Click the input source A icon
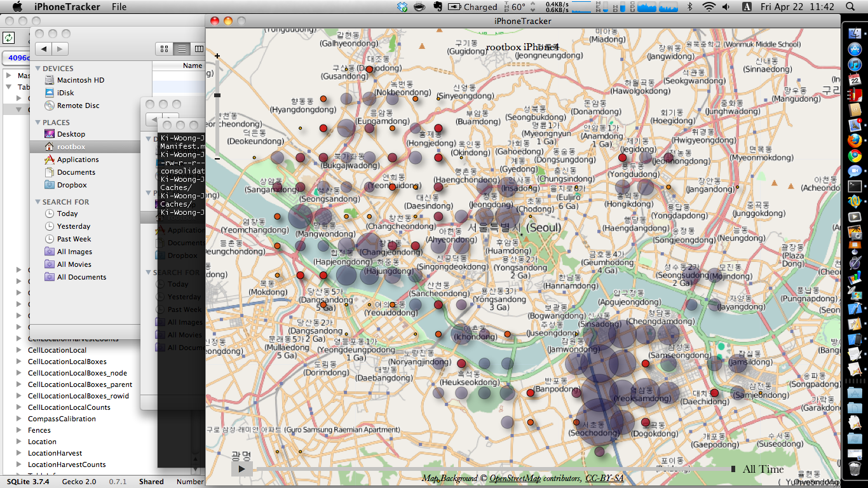 click(747, 7)
